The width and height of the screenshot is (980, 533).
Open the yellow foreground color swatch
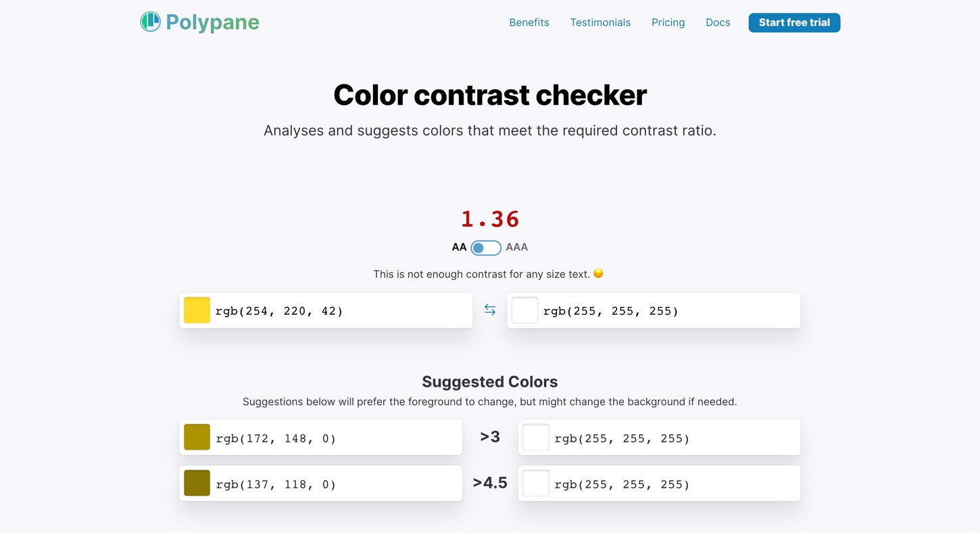click(x=197, y=310)
